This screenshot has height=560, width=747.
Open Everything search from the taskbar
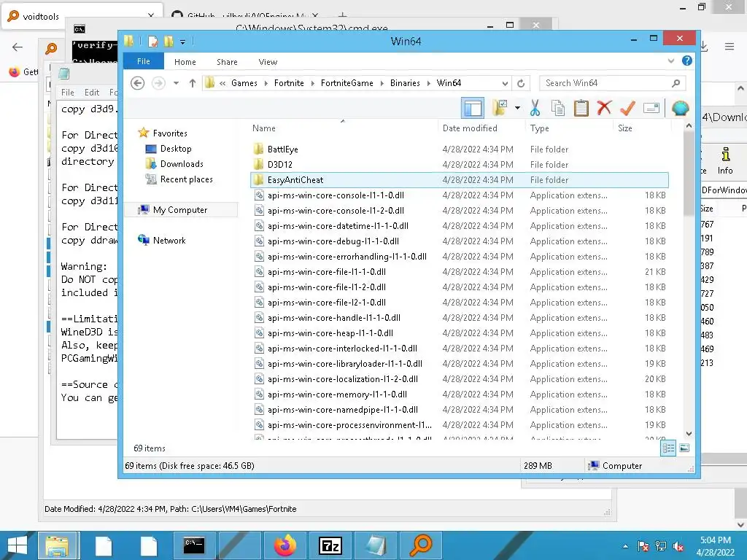tap(422, 545)
